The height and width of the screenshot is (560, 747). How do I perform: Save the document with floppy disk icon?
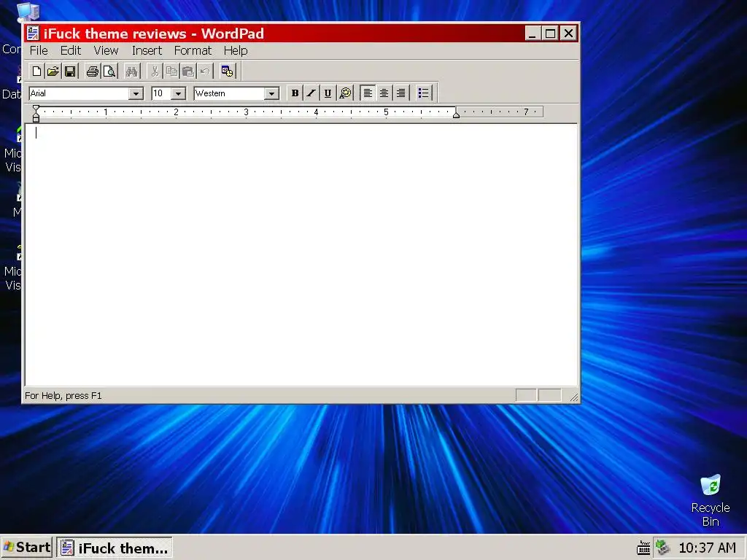coord(70,71)
